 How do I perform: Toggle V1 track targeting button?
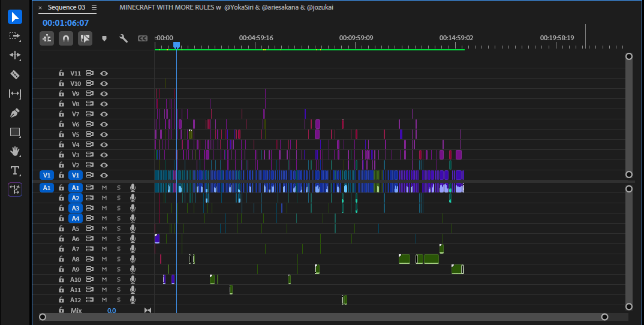point(76,175)
